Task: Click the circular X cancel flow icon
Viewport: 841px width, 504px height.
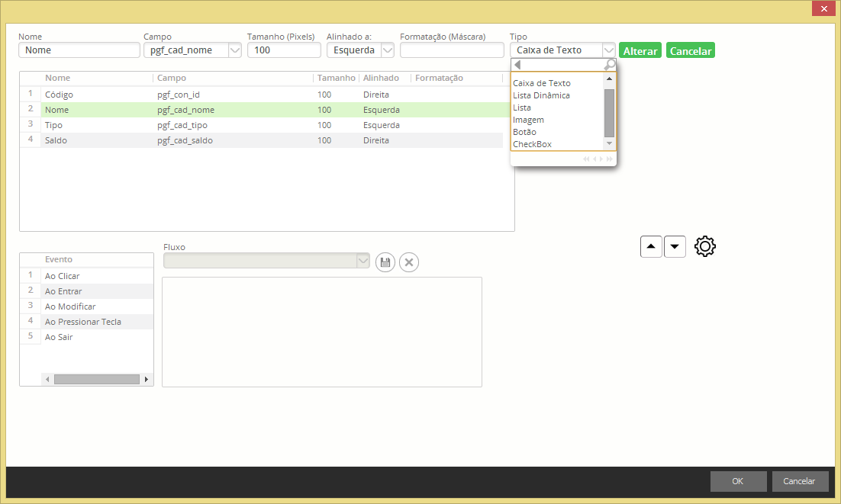Action: 409,262
